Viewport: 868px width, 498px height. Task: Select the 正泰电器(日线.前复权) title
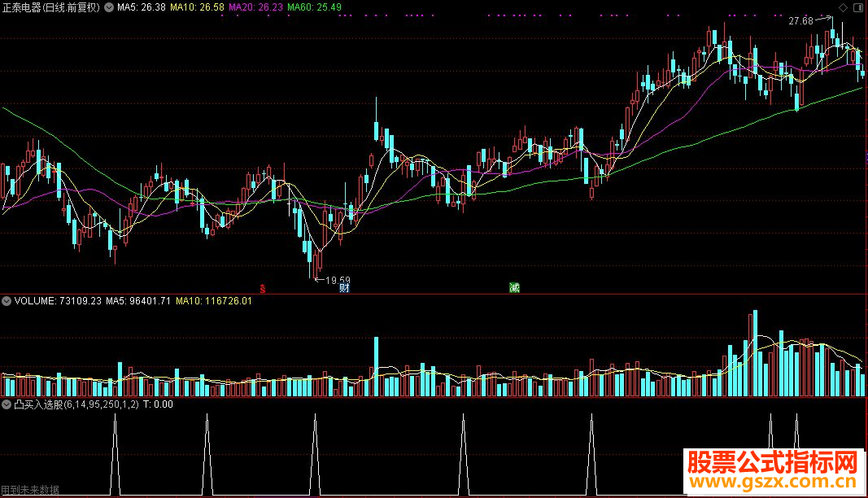coord(51,7)
